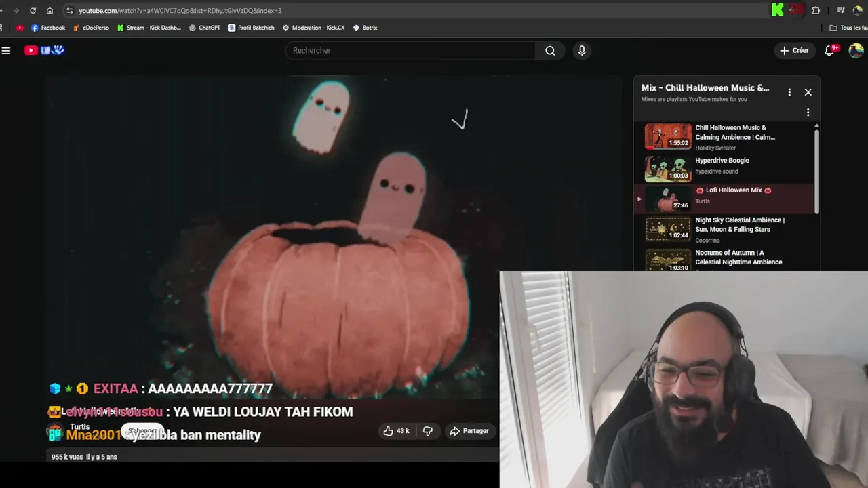Reload the page with the browser refresh icon
868x488 pixels.
[33, 11]
